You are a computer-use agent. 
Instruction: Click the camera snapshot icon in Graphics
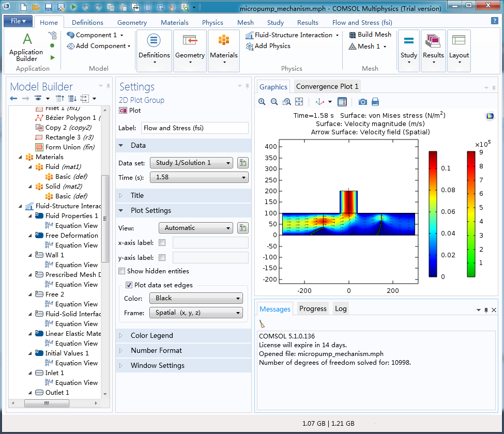point(363,102)
